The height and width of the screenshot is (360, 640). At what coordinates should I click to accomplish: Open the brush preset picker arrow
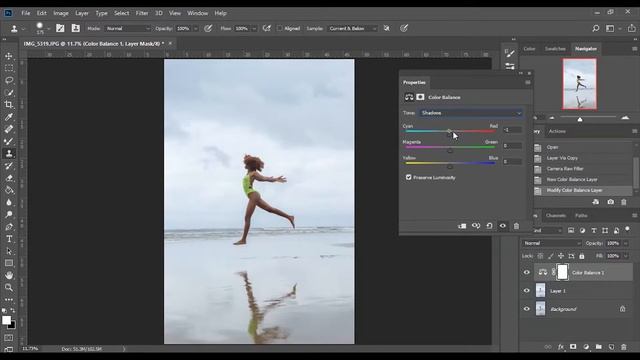(x=49, y=29)
